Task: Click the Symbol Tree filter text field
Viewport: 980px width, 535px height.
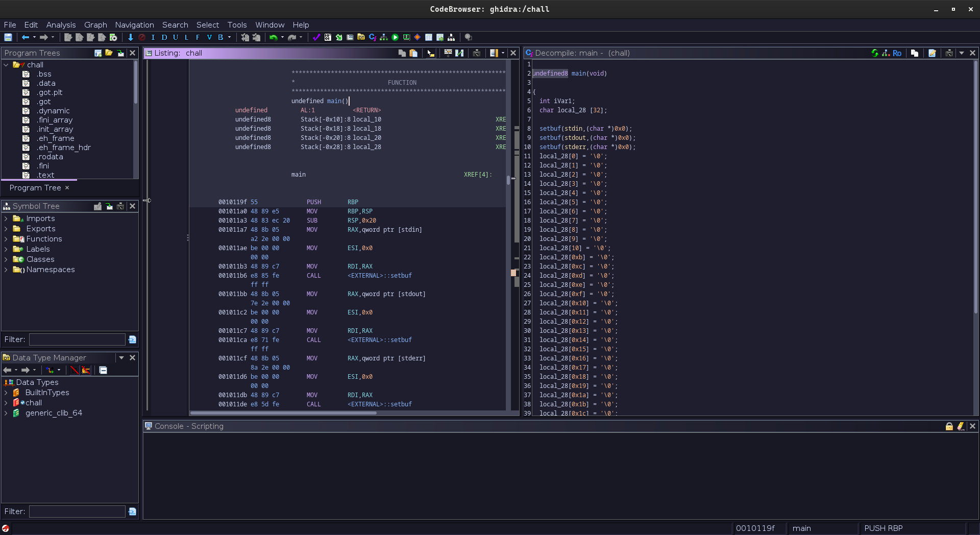Action: [x=77, y=339]
